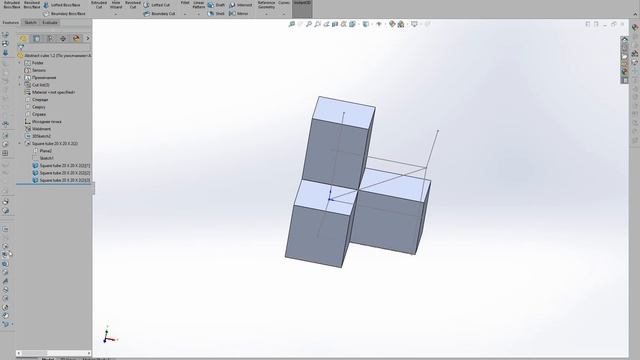This screenshot has width=640, height=360.
Task: Select the 3DSketch2 feature
Action: coord(41,136)
